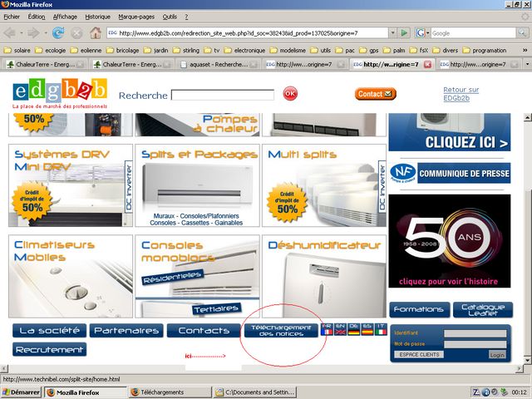Reload the page with the refresh icon

click(58, 32)
